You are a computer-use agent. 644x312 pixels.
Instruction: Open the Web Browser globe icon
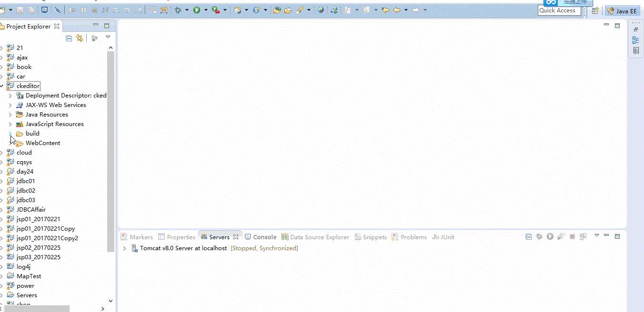321,10
